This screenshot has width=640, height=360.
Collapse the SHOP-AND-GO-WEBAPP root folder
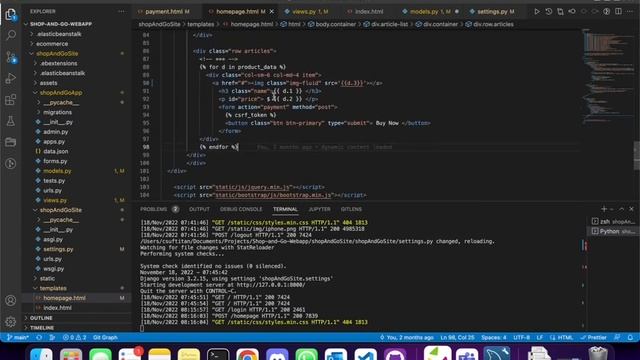(61, 24)
